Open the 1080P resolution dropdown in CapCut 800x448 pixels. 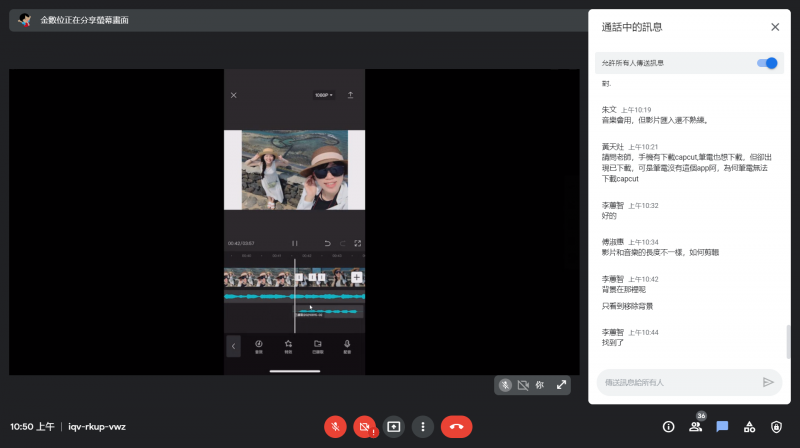click(324, 95)
